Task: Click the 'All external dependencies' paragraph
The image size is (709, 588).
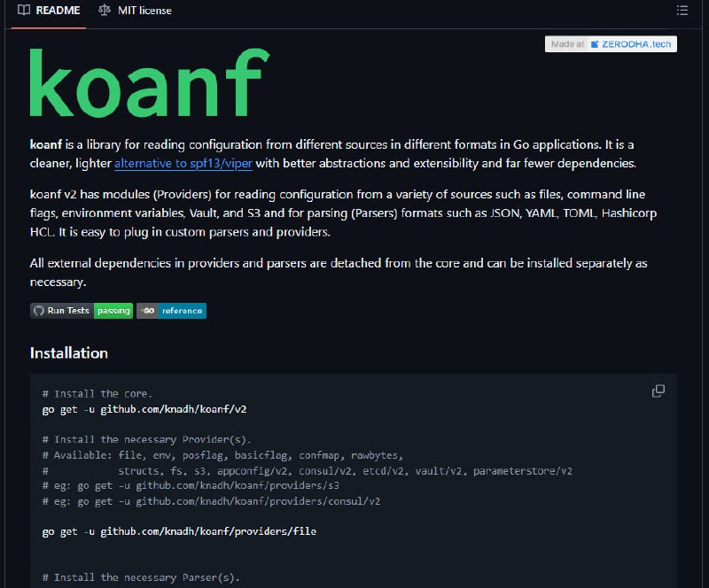Action: pyautogui.click(x=339, y=273)
